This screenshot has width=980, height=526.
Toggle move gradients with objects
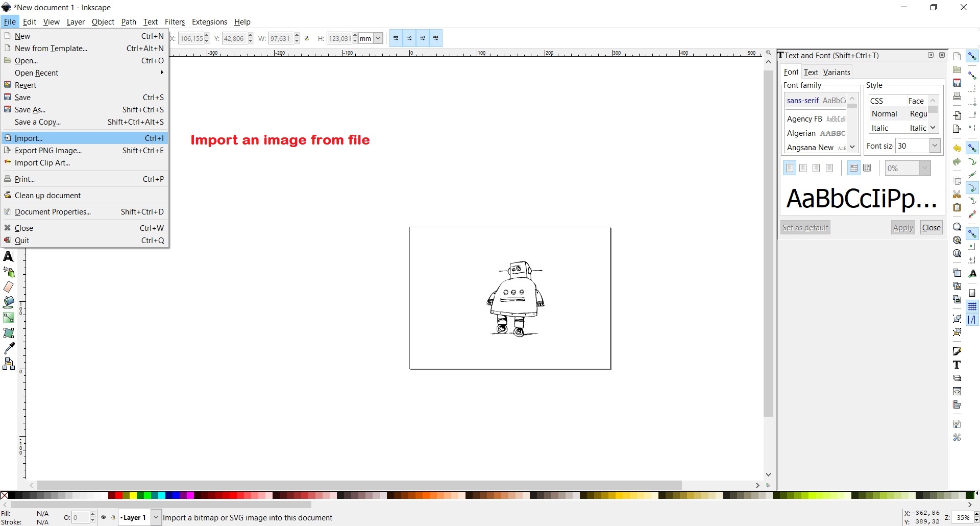pyautogui.click(x=423, y=38)
